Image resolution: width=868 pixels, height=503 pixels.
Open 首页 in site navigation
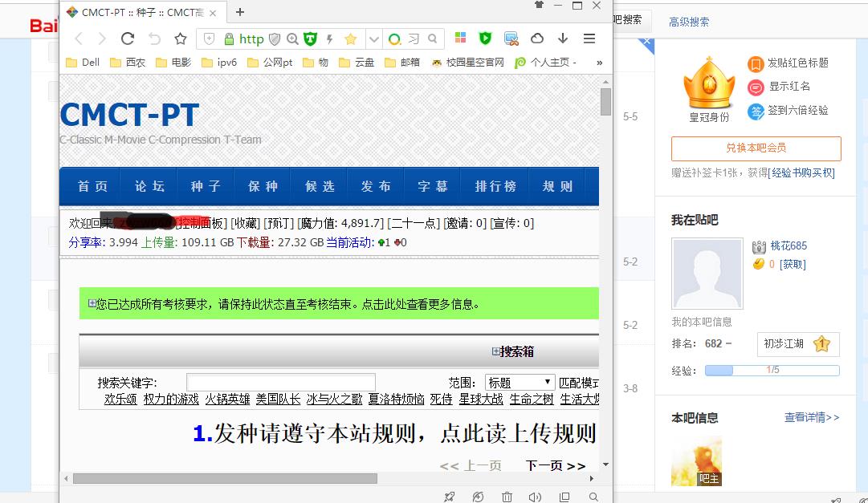93,186
